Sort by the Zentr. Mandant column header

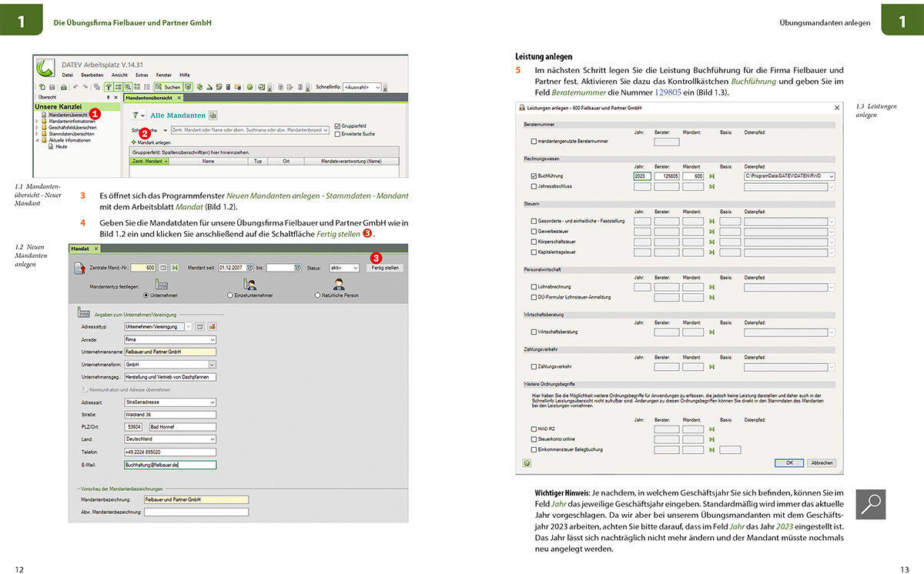point(149,162)
